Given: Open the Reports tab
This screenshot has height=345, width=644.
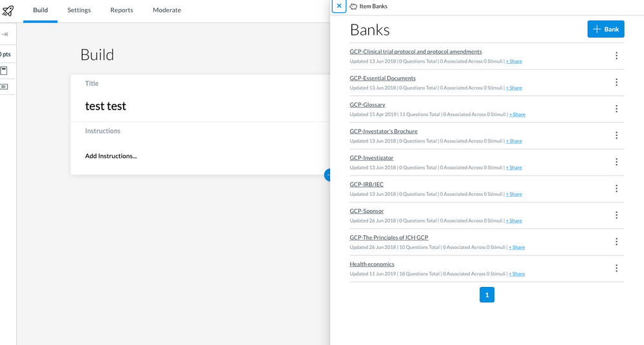Looking at the screenshot, I should click(121, 10).
